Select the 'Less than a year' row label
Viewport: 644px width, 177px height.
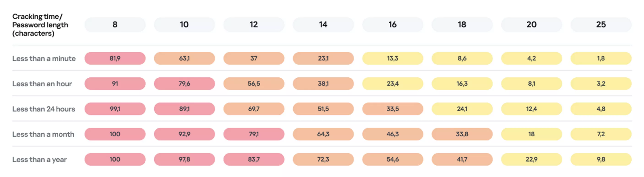(40, 159)
